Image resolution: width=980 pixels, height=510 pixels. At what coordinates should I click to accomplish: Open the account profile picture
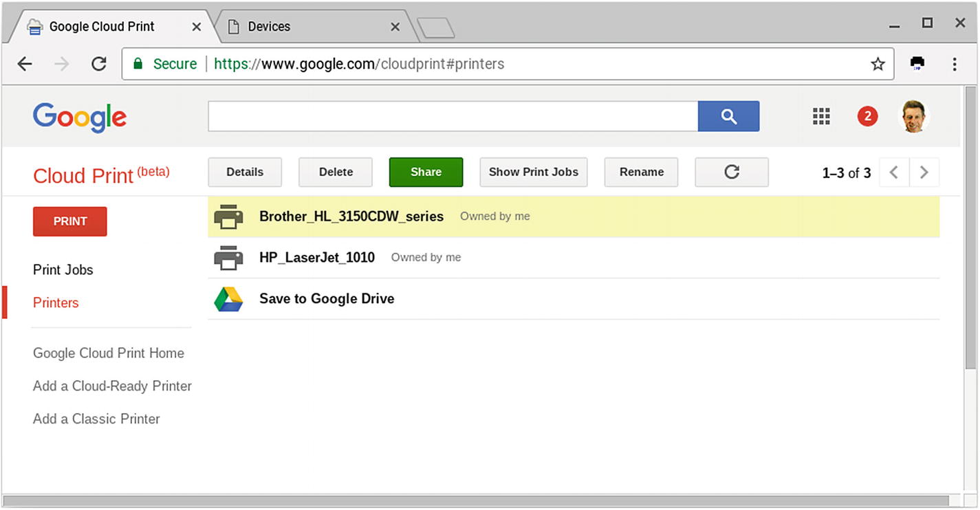914,116
